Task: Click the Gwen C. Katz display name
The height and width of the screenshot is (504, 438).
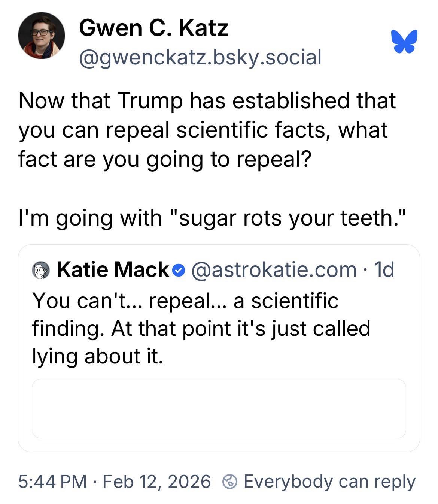Action: pyautogui.click(x=153, y=28)
